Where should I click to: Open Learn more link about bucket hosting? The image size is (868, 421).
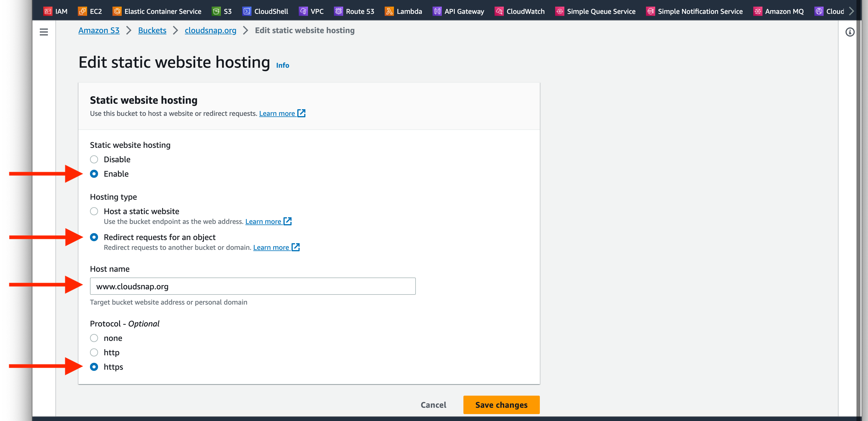point(277,114)
